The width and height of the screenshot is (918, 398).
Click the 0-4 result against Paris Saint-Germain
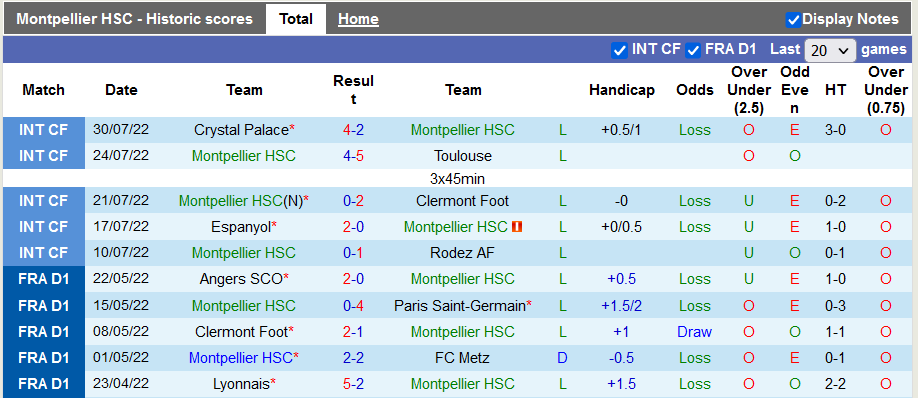tap(353, 306)
